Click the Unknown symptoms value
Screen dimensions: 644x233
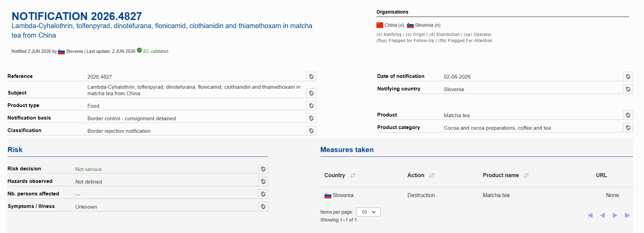(86, 207)
